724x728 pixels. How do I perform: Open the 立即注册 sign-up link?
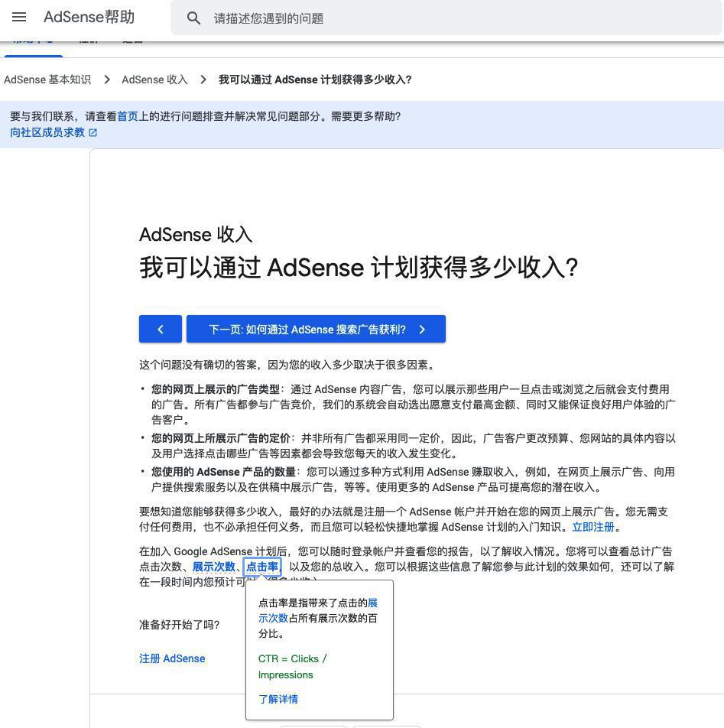pos(593,527)
